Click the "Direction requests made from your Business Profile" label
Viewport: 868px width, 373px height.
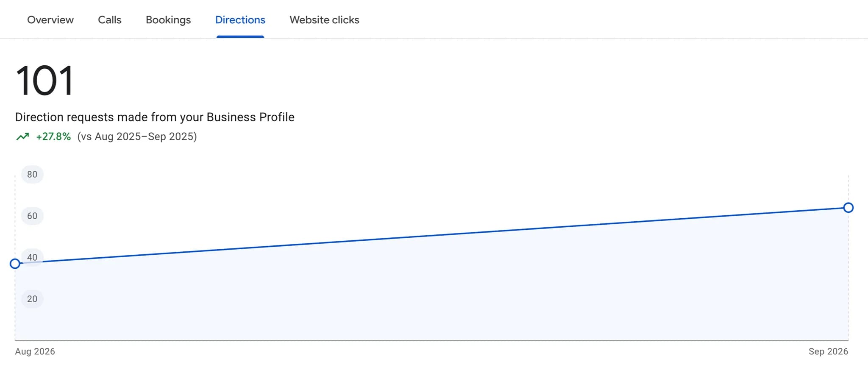tap(155, 117)
